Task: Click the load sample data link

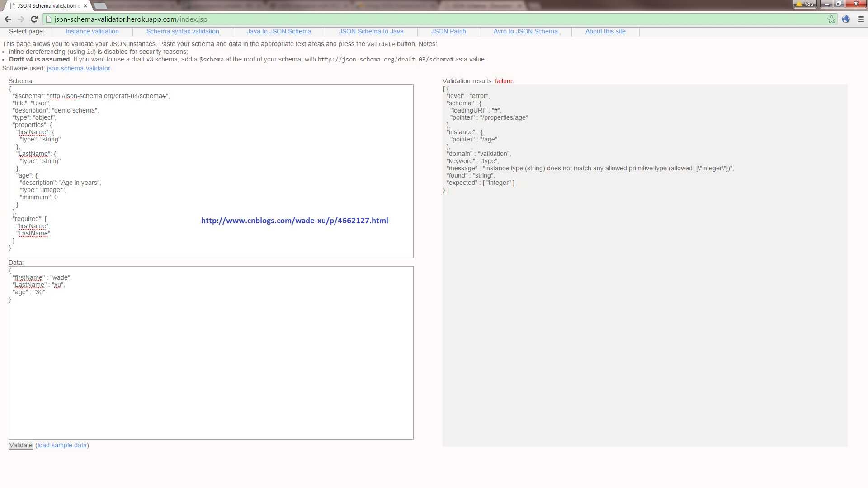Action: pyautogui.click(x=62, y=445)
